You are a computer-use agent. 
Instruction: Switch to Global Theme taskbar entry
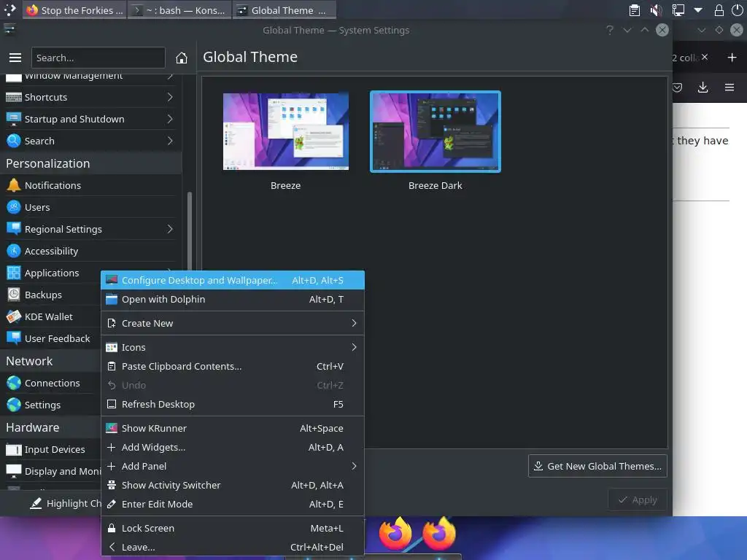pyautogui.click(x=284, y=10)
